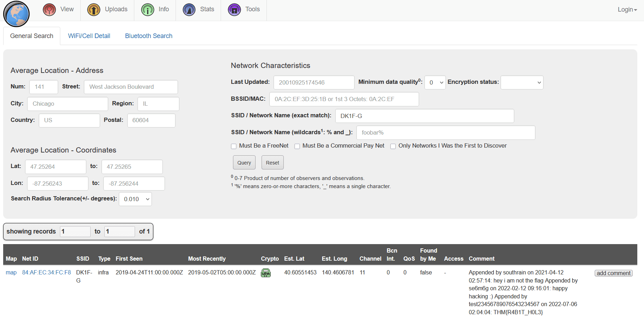Click most recent date 2019-05-02T05:00:00.000Z
Image resolution: width=644 pixels, height=329 pixels.
222,273
